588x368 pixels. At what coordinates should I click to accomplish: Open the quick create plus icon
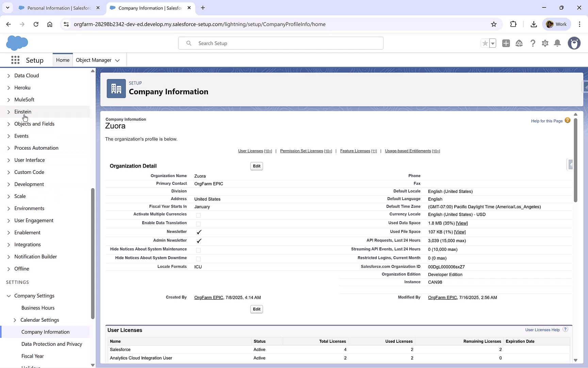506,43
